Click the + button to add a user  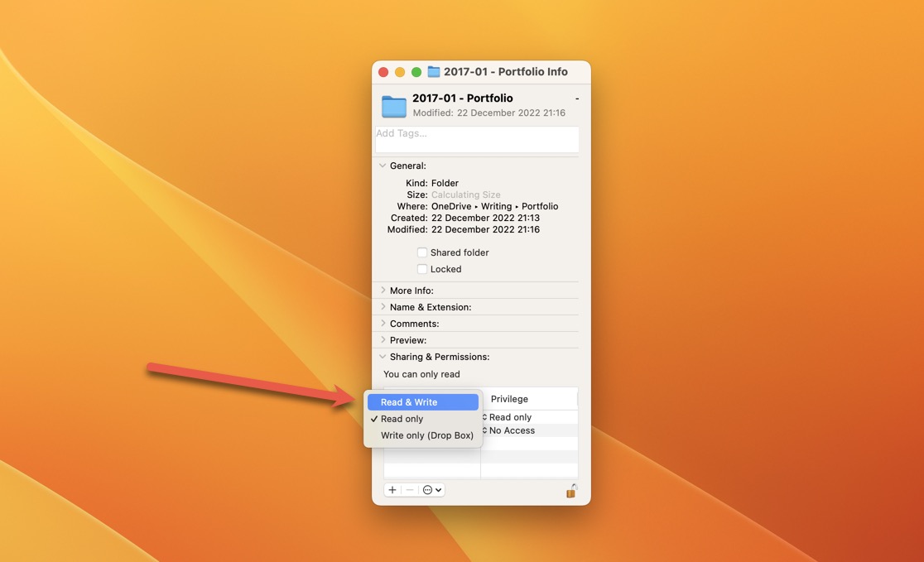392,489
